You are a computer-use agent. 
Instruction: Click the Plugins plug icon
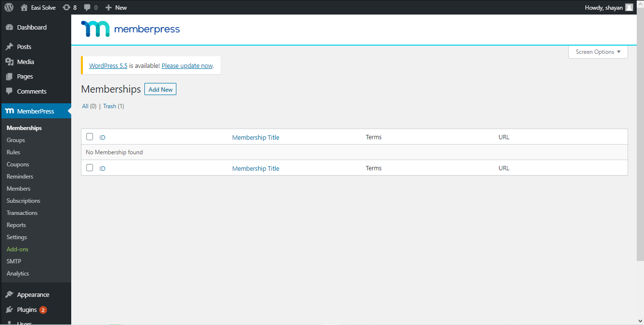point(9,309)
